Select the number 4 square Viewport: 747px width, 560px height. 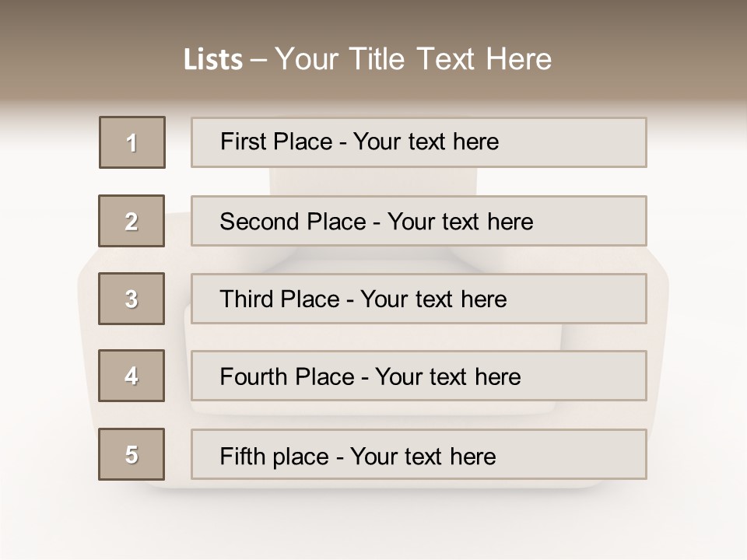132,376
